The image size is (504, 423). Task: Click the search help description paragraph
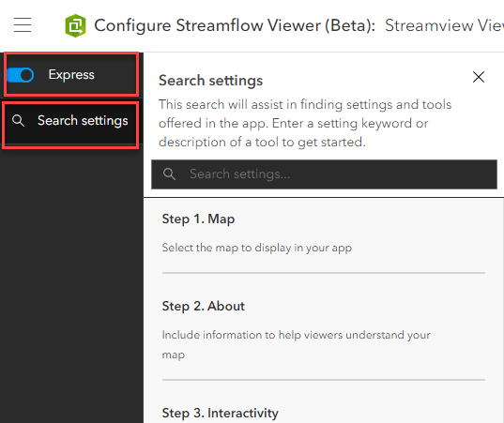click(305, 123)
